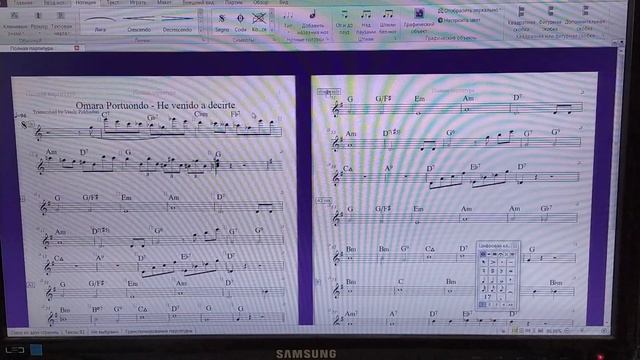Expand the Lines gallery with its arrow

(200, 30)
